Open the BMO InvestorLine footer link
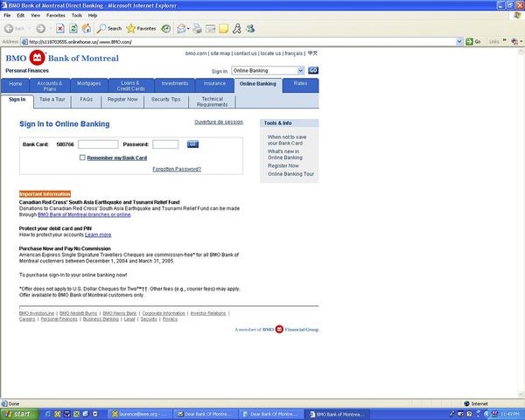Viewport: 525px width, 420px height. (x=37, y=313)
